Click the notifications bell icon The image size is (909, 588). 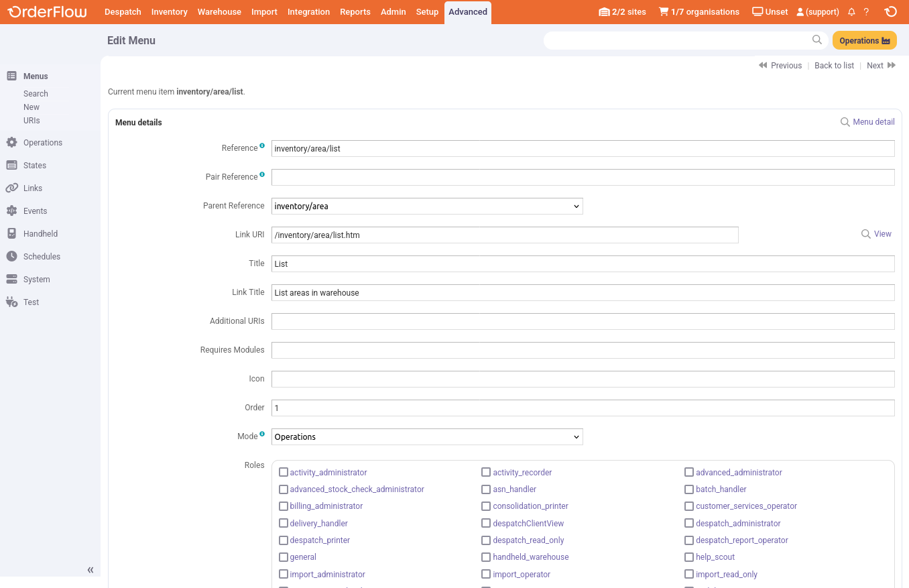851,12
